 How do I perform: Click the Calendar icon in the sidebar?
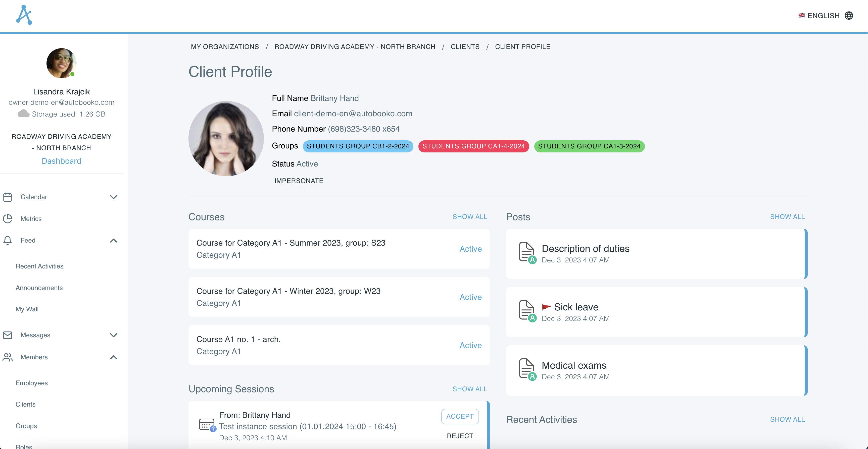[x=8, y=197]
